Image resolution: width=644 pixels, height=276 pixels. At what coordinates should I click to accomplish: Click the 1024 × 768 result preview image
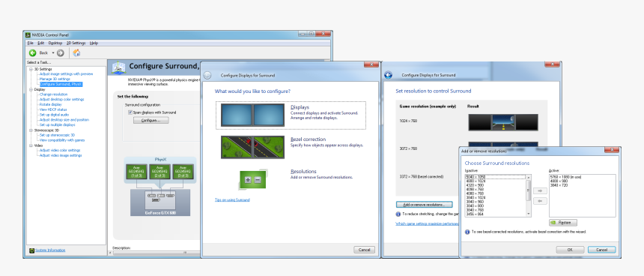(502, 122)
